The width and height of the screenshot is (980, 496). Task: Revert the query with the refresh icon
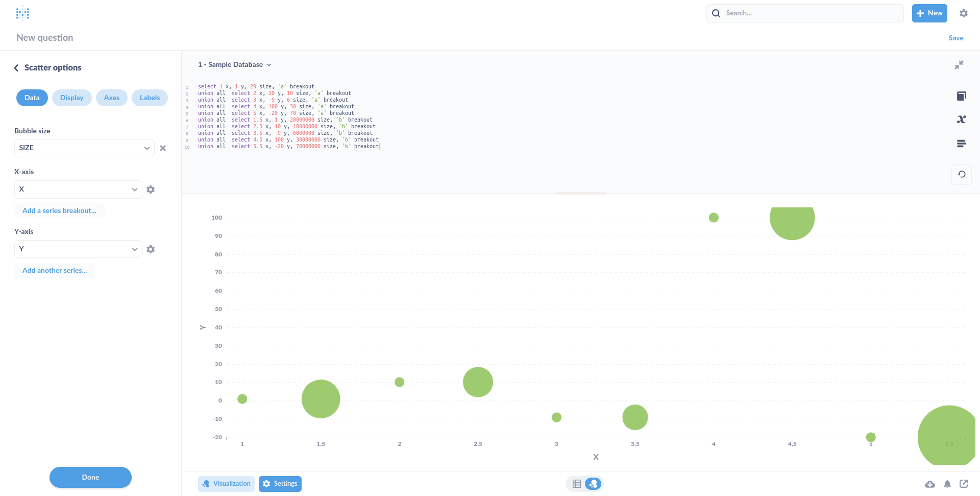click(962, 174)
